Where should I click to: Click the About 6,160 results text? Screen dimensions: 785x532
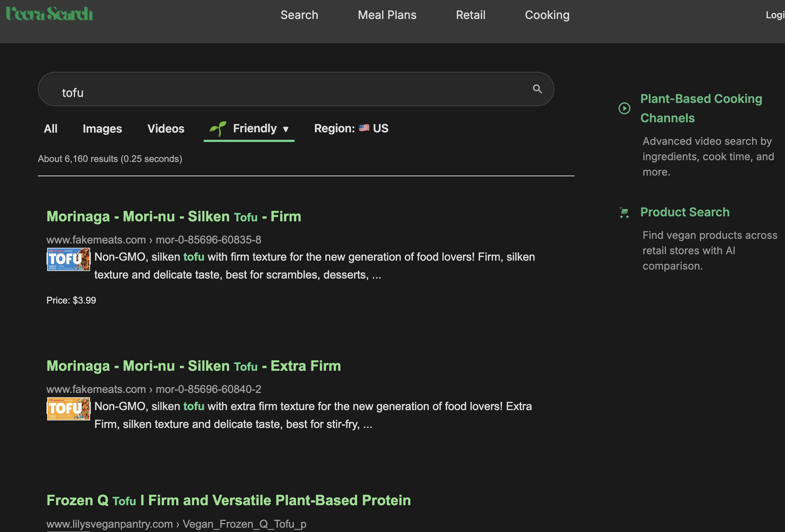110,159
